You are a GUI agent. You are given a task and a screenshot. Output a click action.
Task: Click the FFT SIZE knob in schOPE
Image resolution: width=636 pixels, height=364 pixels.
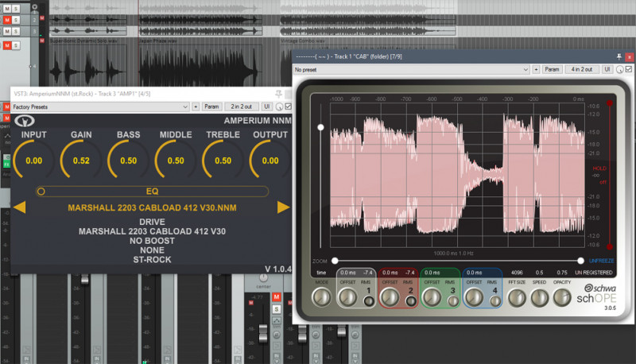point(518,297)
